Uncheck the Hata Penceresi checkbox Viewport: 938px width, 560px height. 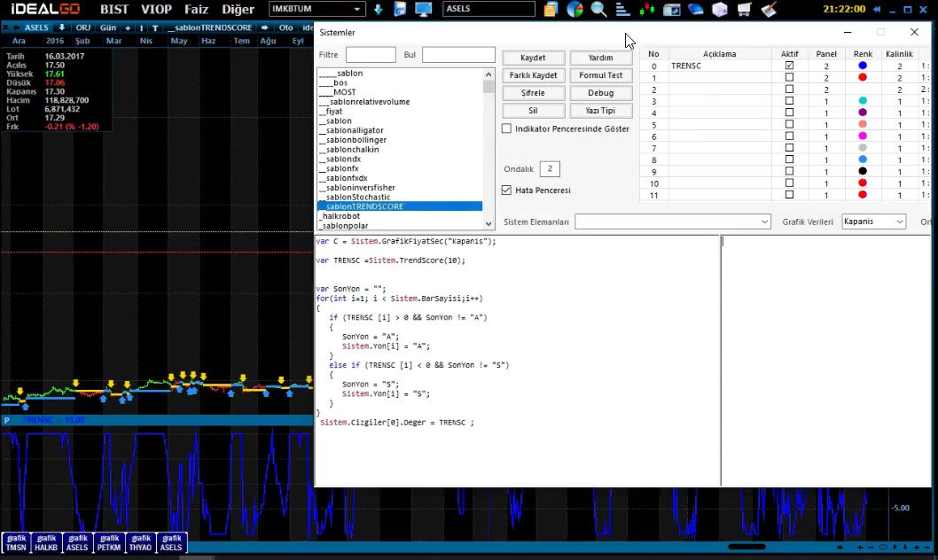pyautogui.click(x=507, y=190)
